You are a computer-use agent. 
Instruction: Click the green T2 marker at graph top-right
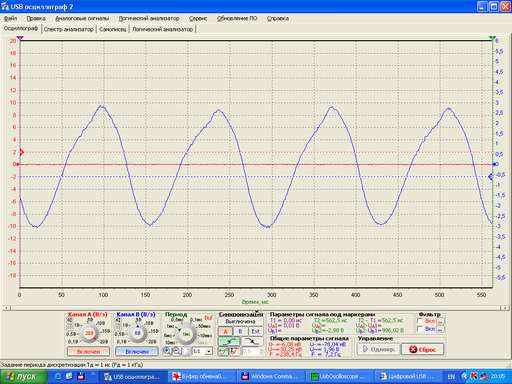point(492,38)
